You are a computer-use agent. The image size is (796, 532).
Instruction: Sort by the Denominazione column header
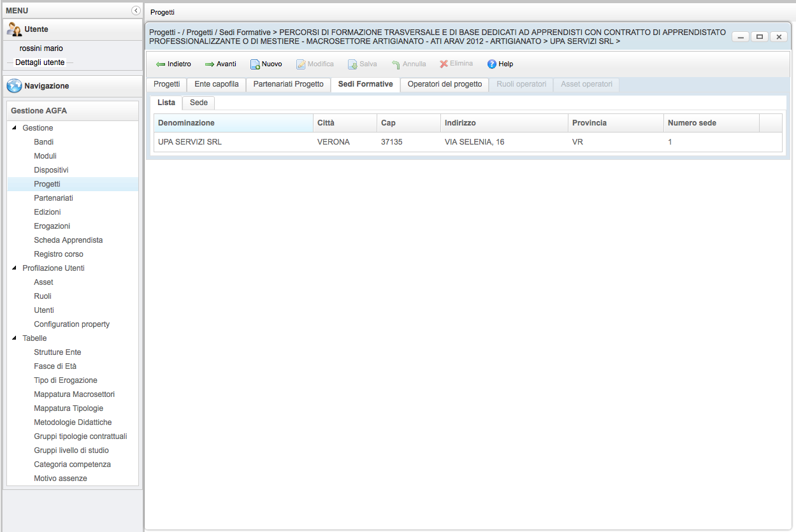233,123
